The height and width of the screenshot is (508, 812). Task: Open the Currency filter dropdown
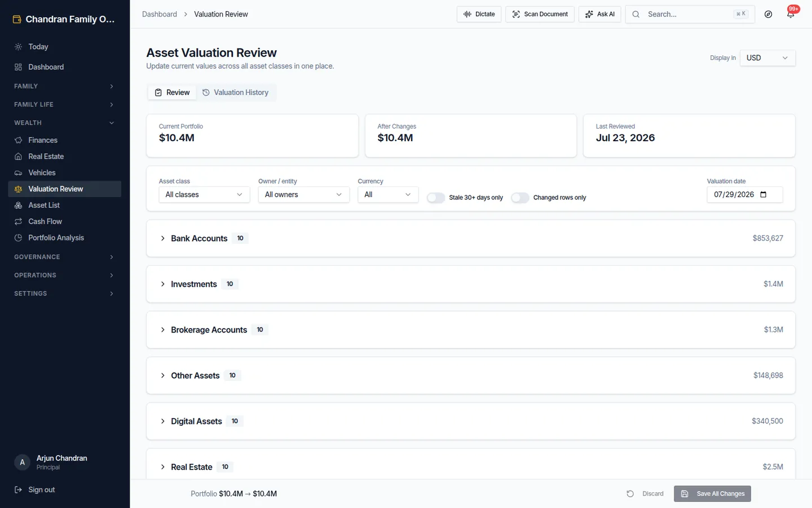(388, 195)
